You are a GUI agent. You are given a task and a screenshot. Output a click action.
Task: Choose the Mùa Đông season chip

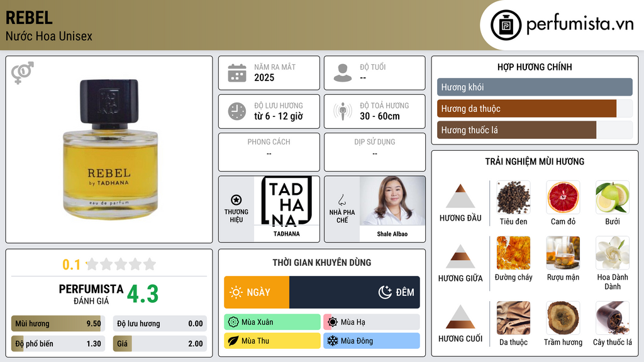tap(371, 341)
